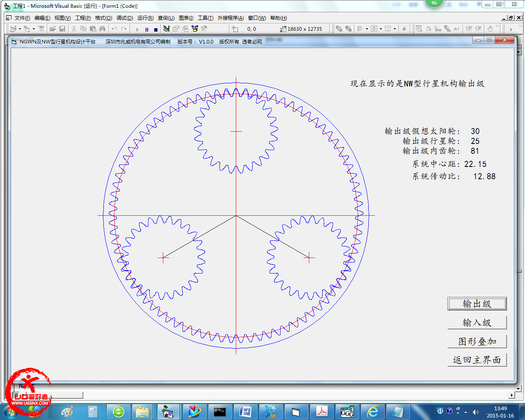525x420 pixels.
Task: Click the Indent toolbar icon
Action: [469, 29]
